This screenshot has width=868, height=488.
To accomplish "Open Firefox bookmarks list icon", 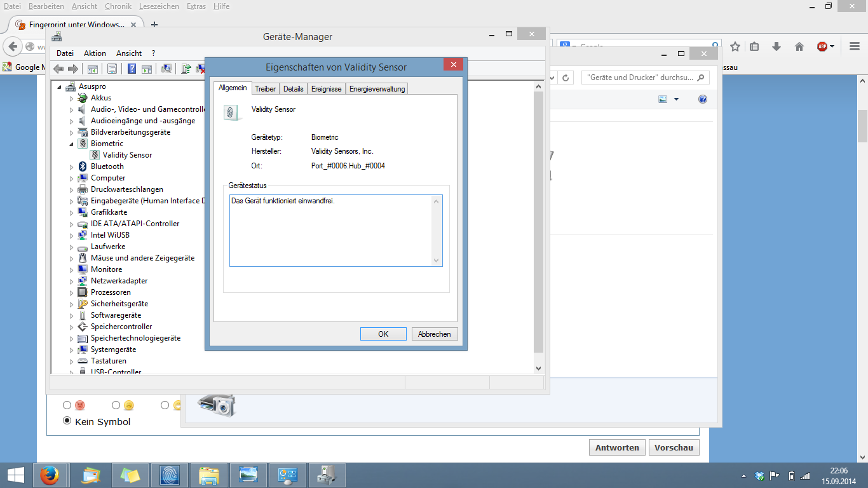I will point(754,46).
